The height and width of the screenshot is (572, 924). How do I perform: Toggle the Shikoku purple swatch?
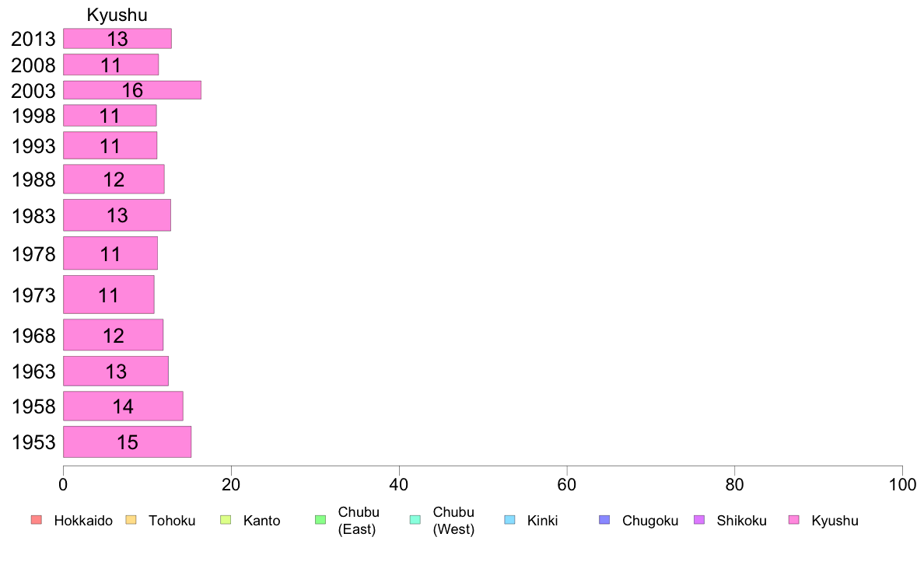pos(699,520)
